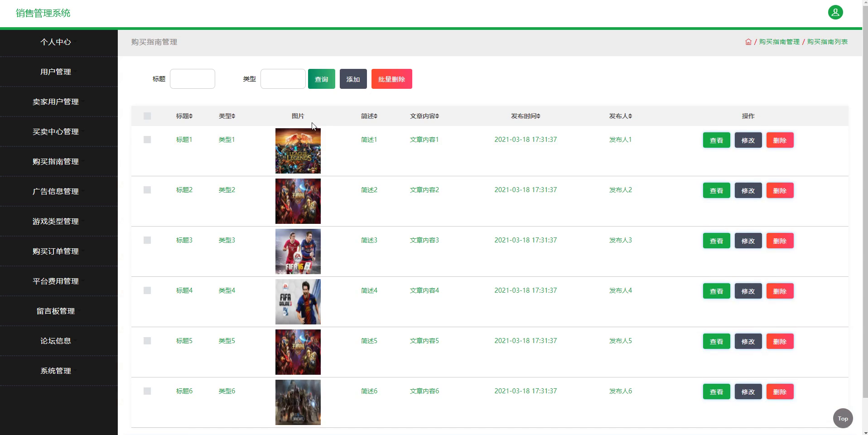This screenshot has width=868, height=435.
Task: Check the 标题2 row checkbox
Action: pos(147,190)
